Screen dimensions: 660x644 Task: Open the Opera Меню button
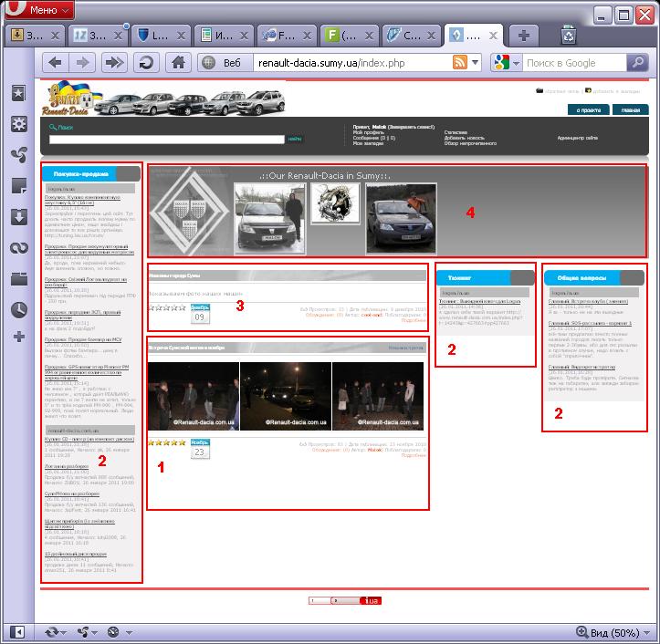[39, 11]
